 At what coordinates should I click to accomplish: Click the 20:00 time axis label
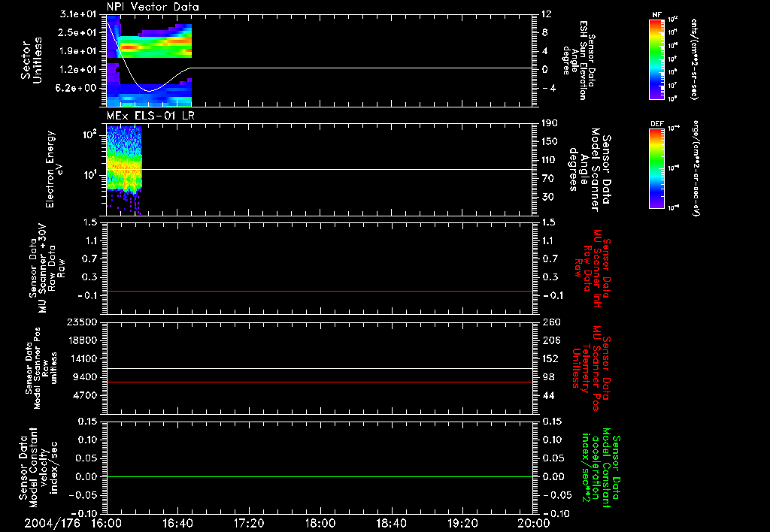coord(535,523)
